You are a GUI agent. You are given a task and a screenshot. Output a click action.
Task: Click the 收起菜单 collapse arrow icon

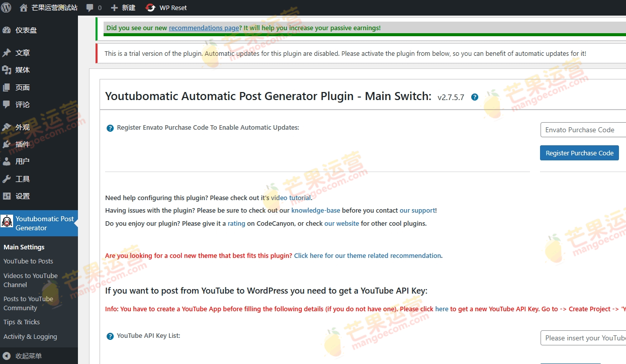click(x=7, y=356)
